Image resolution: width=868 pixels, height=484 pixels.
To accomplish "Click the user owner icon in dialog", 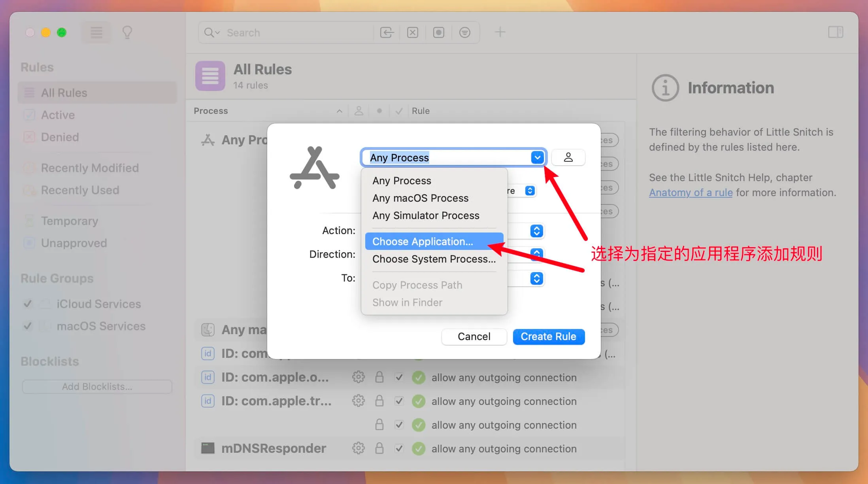I will tap(568, 157).
